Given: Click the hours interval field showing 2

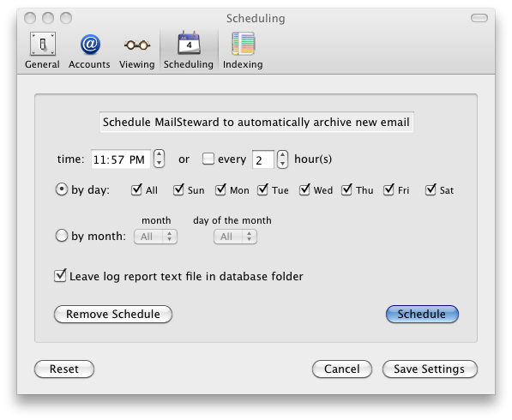Looking at the screenshot, I should point(262,159).
